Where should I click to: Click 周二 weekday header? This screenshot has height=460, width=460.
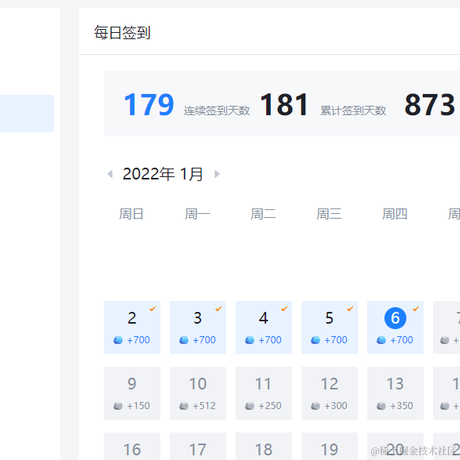coord(263,214)
